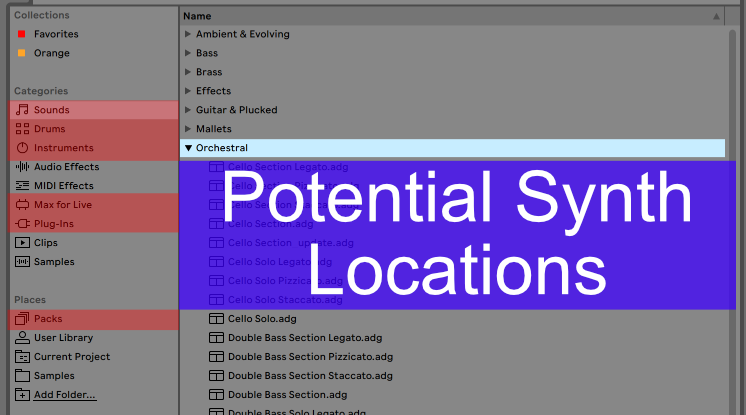The image size is (746, 415).
Task: Select the Guitar & Plucked row
Action: (452, 109)
